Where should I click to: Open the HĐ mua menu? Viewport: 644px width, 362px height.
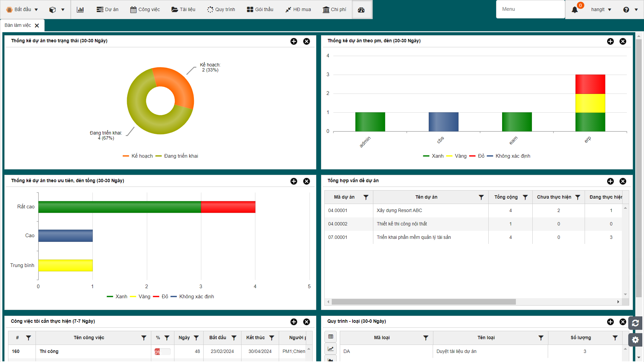tap(298, 10)
